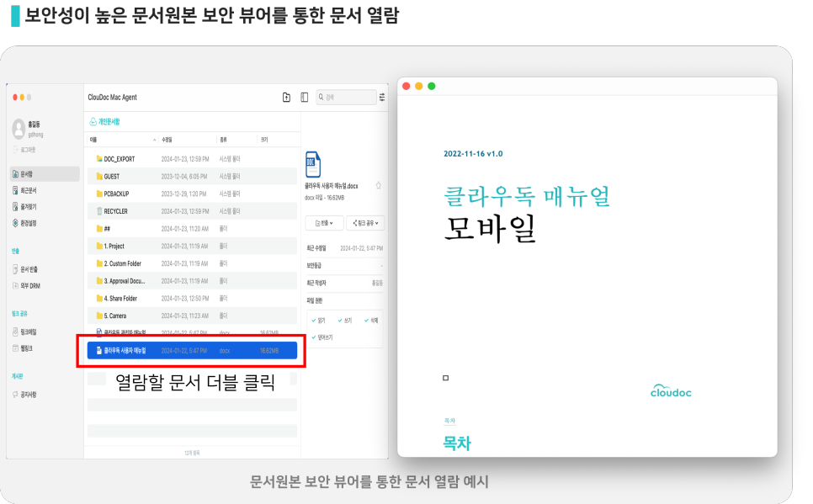Toggle the favorite star for 클라우독 사용자 매뉴얼.docx

click(379, 186)
